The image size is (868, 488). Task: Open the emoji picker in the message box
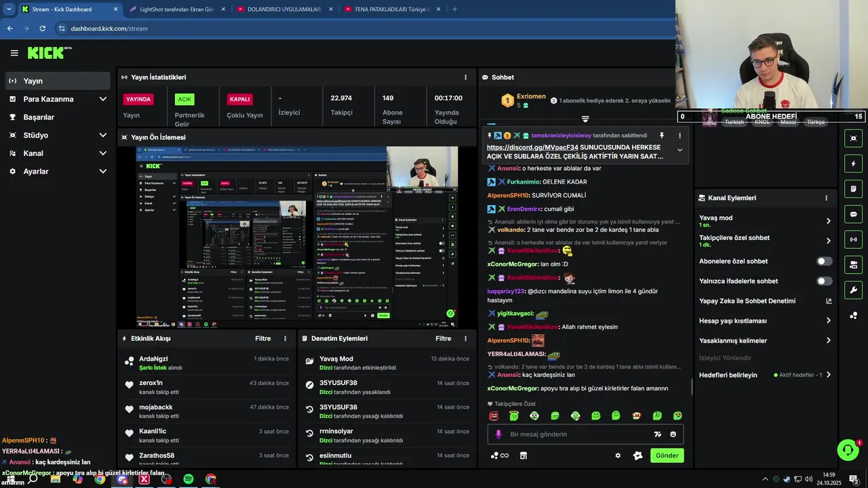coord(673,434)
